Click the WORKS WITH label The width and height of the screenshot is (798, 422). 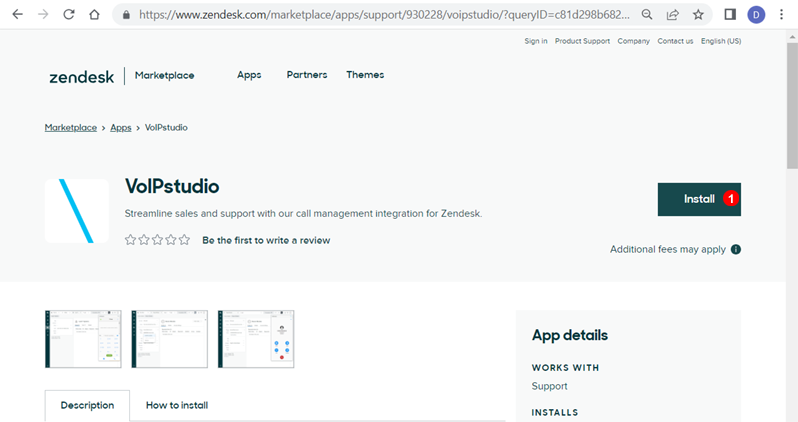[x=565, y=368]
